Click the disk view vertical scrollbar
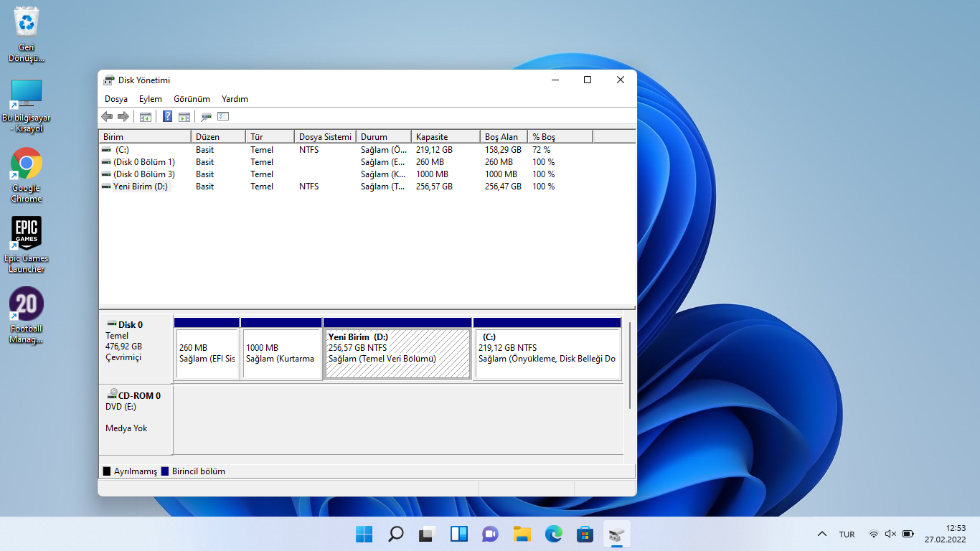980x551 pixels. [x=630, y=366]
